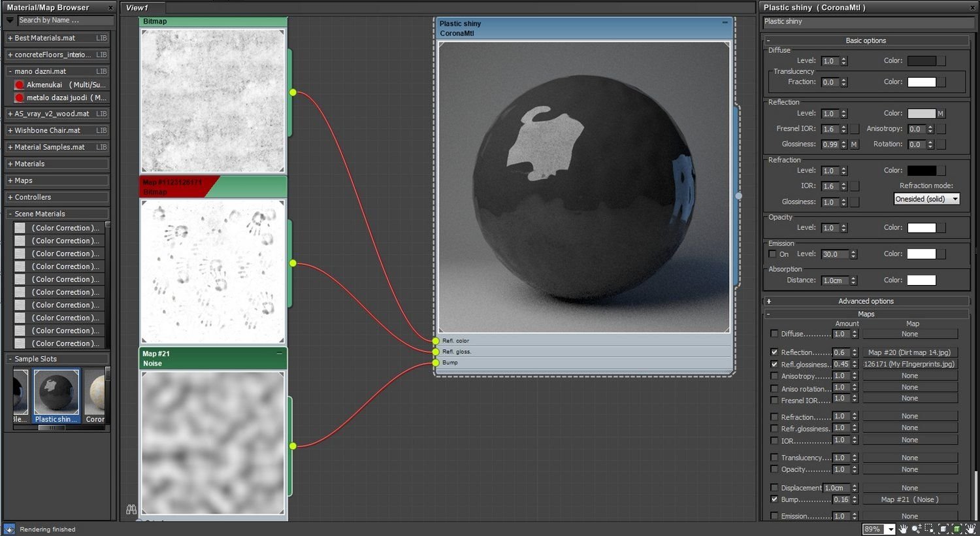This screenshot has height=536, width=980.
Task: Switch to the View1 tab
Action: point(137,8)
